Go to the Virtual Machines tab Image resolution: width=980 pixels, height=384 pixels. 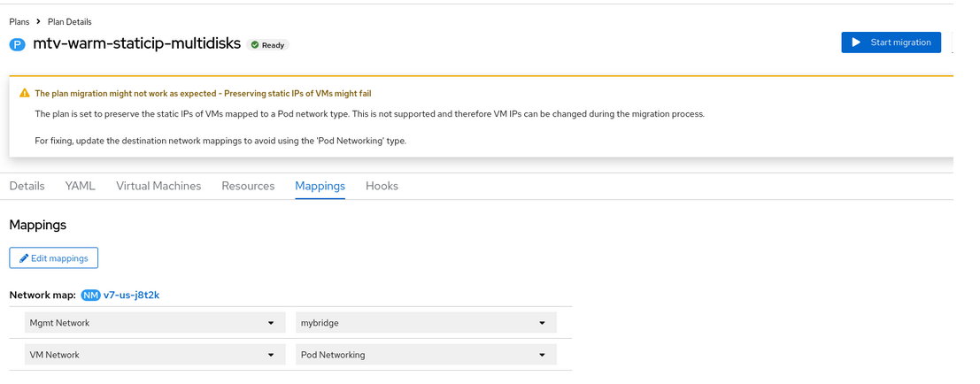[158, 186]
